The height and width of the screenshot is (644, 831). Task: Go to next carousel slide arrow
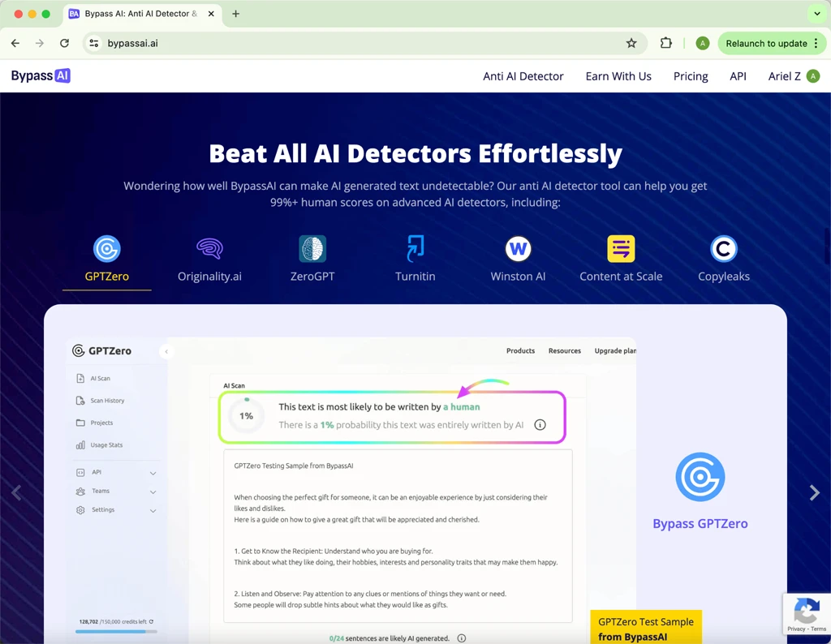point(815,492)
